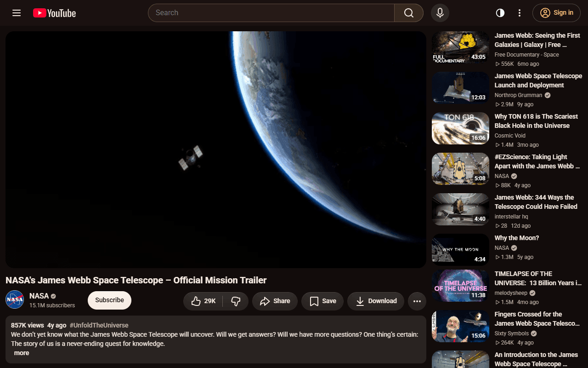Like the video with thumbs up
The height and width of the screenshot is (368, 588).
click(203, 301)
